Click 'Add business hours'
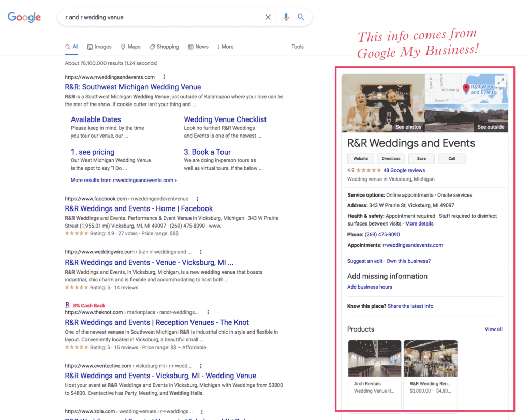The image size is (530, 420). pyautogui.click(x=370, y=287)
